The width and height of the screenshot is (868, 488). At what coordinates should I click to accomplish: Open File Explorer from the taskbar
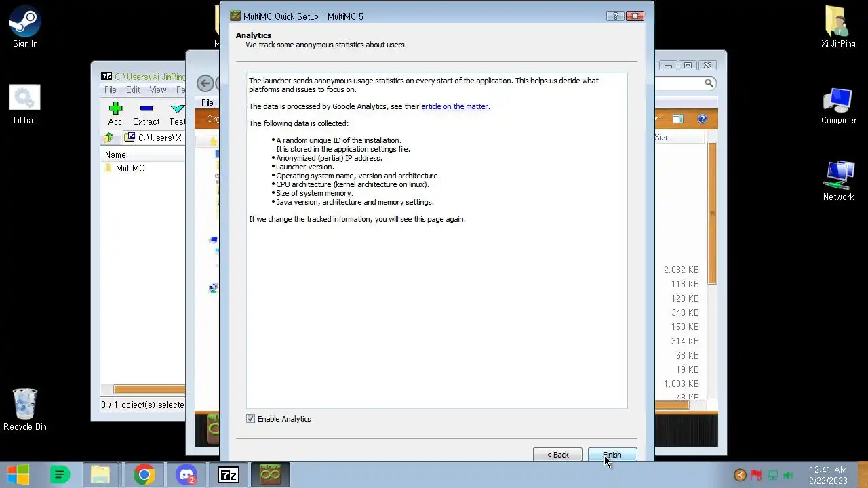pos(100,475)
